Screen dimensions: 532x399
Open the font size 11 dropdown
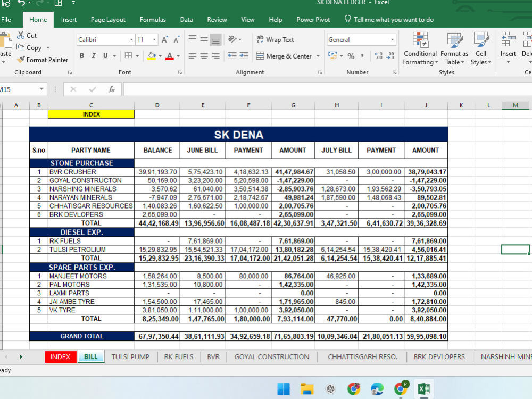154,40
